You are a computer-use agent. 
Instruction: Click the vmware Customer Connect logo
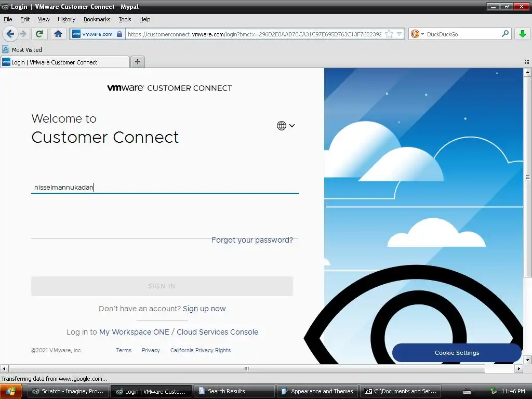pyautogui.click(x=169, y=88)
